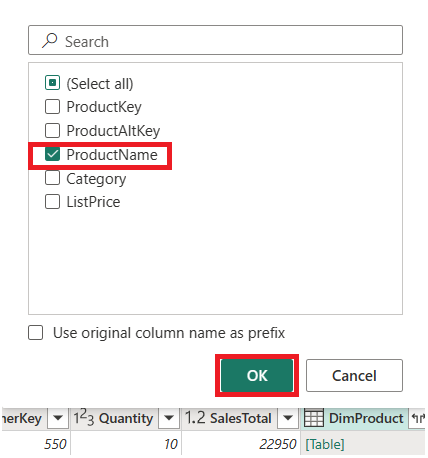
Task: Click the table type icon on DimProduct
Action: (x=314, y=418)
